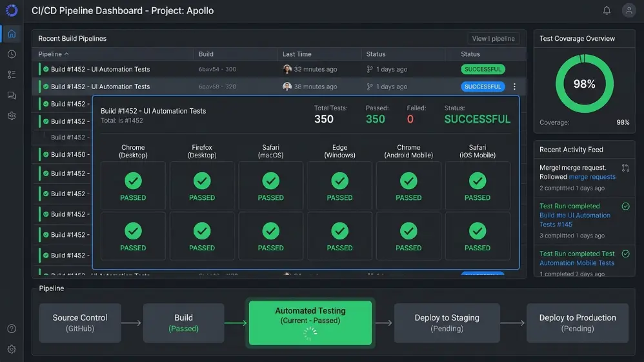Click Chrome Desktop first-row passed checkmark

[x=133, y=181]
